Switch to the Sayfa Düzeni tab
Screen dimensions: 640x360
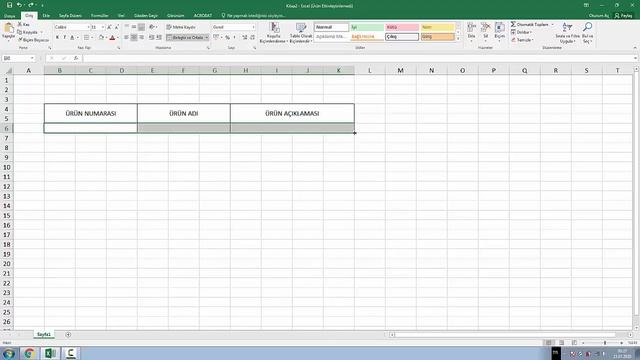click(x=70, y=16)
